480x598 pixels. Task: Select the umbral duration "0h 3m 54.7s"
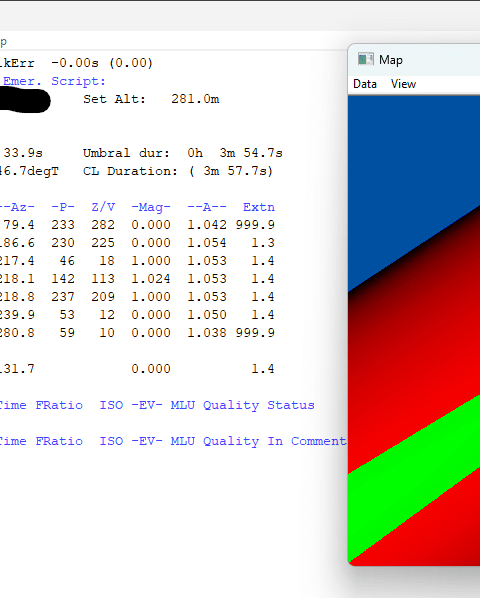[235, 153]
